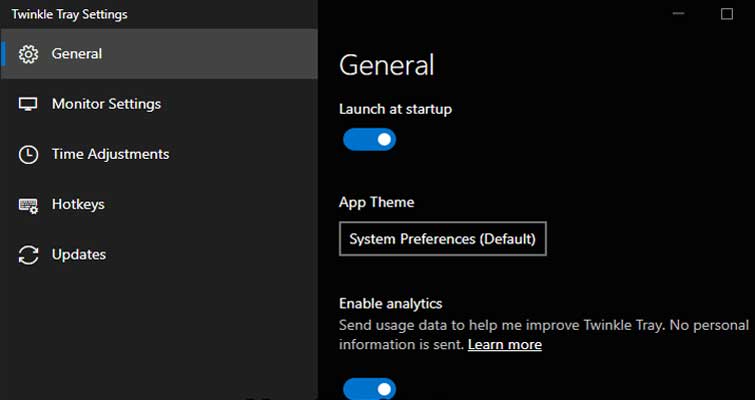Go to the Hotkeys page
The image size is (755, 400).
[159, 204]
